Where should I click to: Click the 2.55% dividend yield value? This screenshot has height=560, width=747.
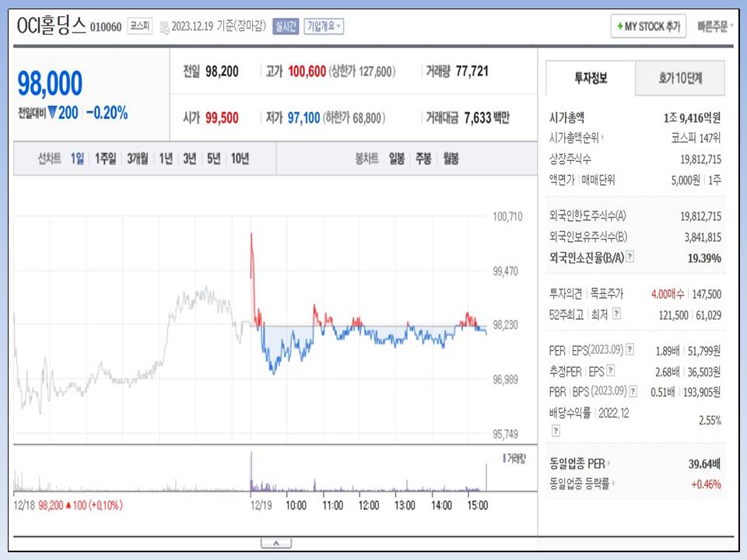[710, 420]
